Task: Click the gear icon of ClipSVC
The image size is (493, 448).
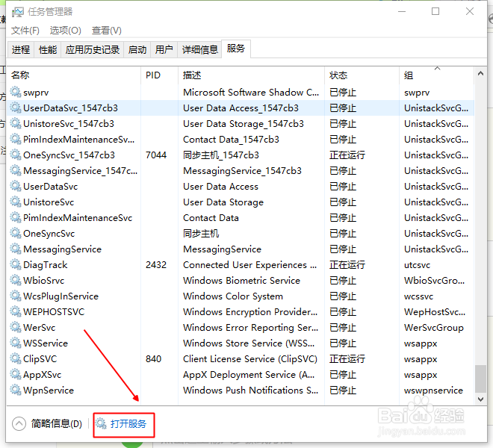Action: [x=16, y=358]
